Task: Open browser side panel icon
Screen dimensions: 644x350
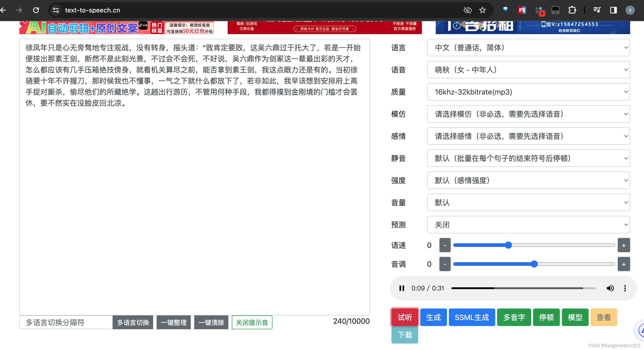Action: pyautogui.click(x=613, y=10)
